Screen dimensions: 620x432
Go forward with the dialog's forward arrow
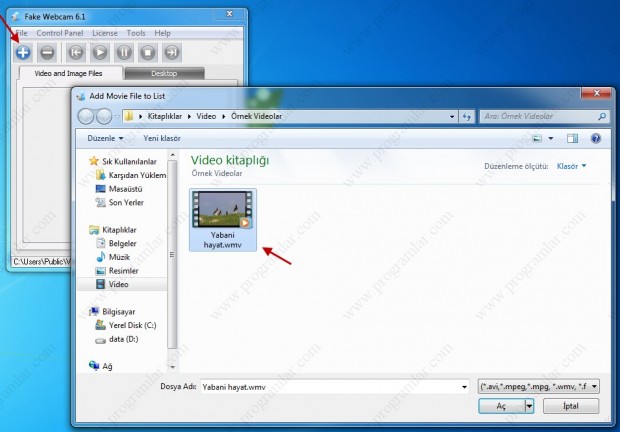pos(104,116)
